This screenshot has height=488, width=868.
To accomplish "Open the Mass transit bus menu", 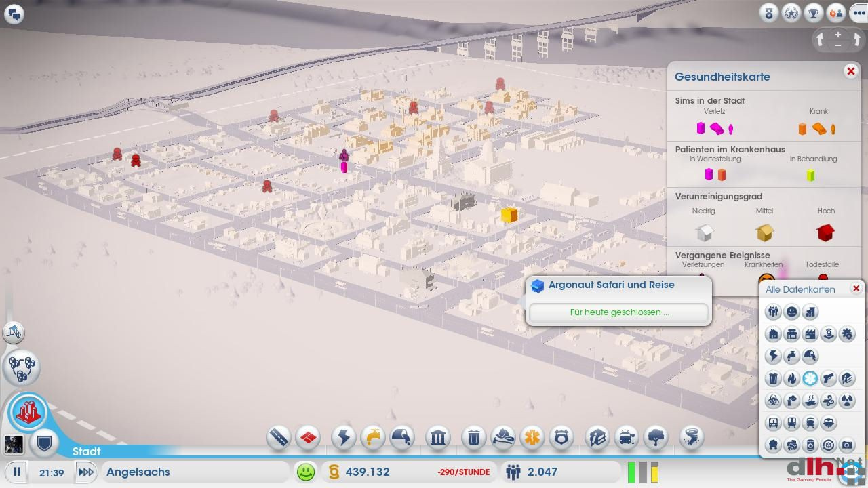I will coord(627,438).
